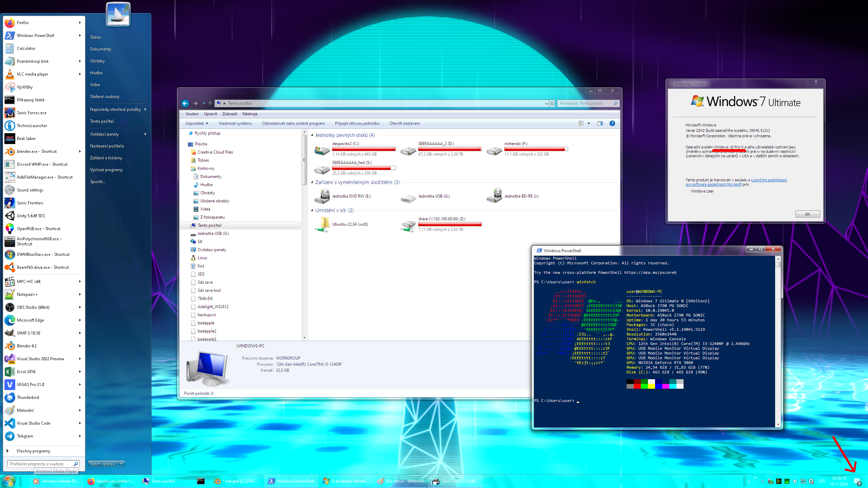Viewport: 868px width, 488px height.
Task: Click the CES keyboard language indicator
Action: tap(821, 481)
